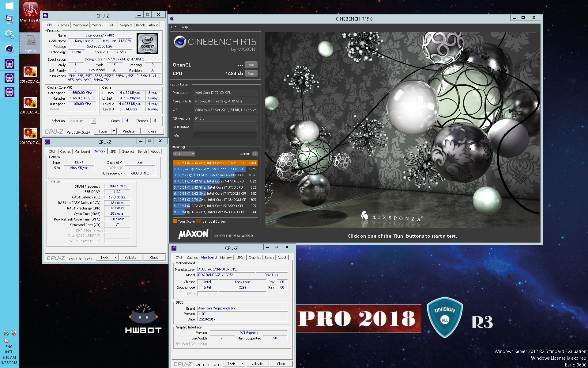
Task: Switch to Cinebench via its taskbar icon
Action: [x=9, y=49]
